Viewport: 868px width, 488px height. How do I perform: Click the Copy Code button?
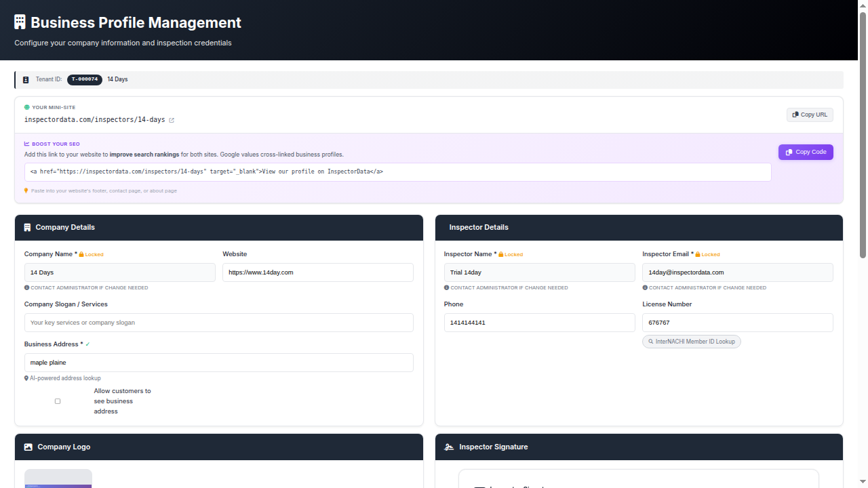pos(806,152)
